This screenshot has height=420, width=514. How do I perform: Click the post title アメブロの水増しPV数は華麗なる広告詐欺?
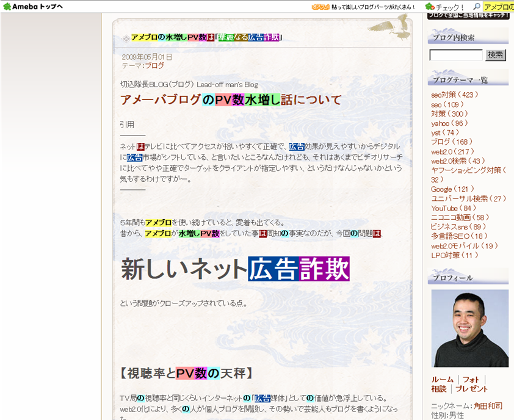pos(206,37)
